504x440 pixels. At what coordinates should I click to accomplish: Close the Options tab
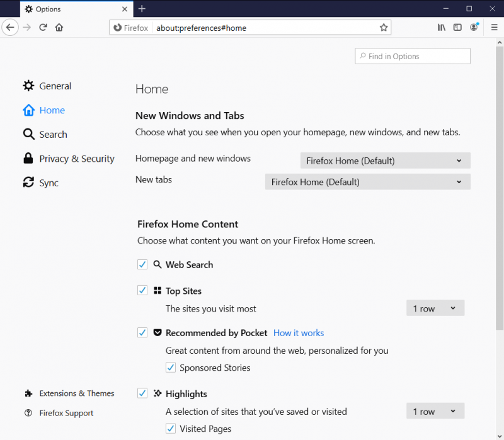(125, 9)
